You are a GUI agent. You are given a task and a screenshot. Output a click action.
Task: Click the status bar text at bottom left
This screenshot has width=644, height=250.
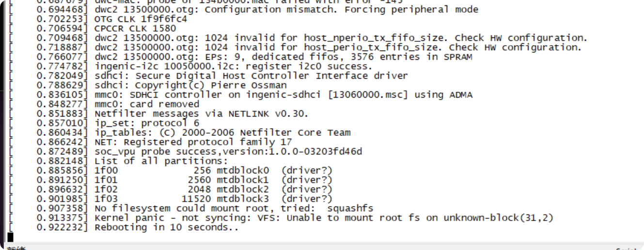16,248
